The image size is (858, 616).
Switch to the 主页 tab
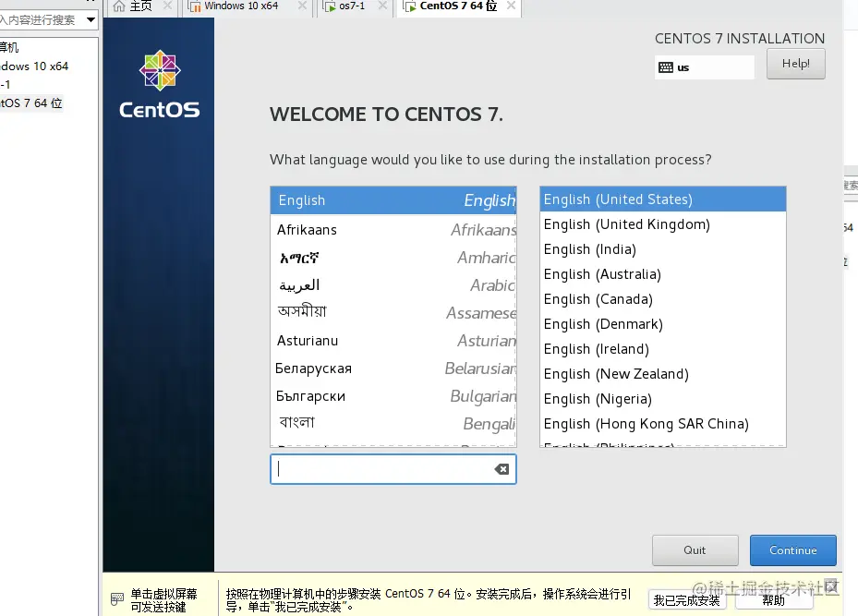141,6
